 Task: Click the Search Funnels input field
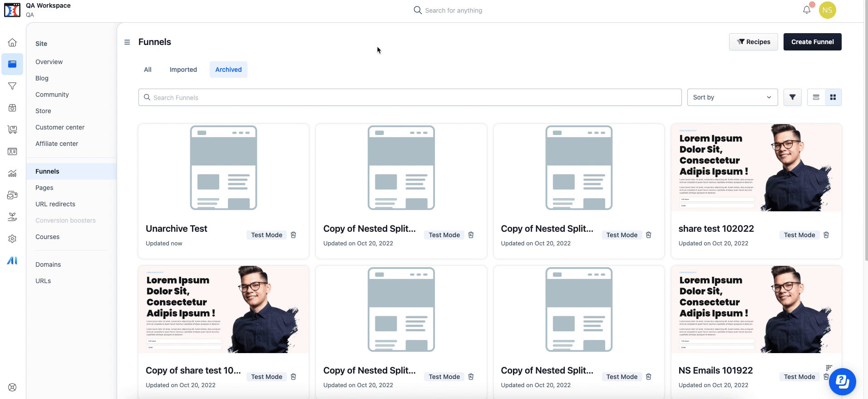coord(409,97)
